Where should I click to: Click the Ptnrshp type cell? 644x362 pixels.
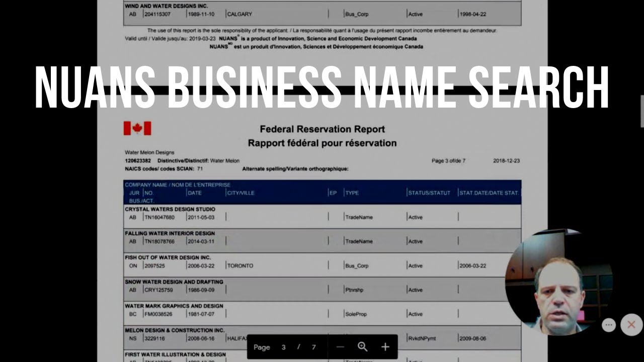[x=354, y=290]
